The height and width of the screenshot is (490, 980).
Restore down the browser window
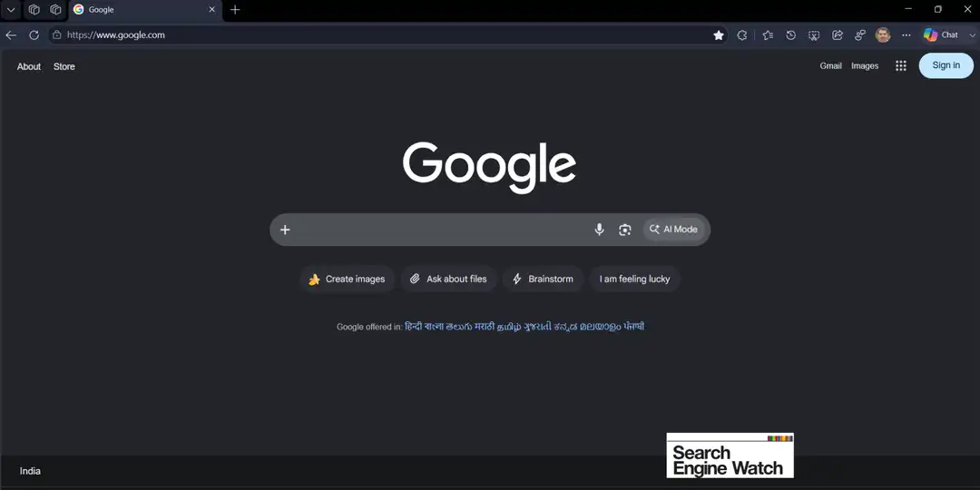pos(937,9)
